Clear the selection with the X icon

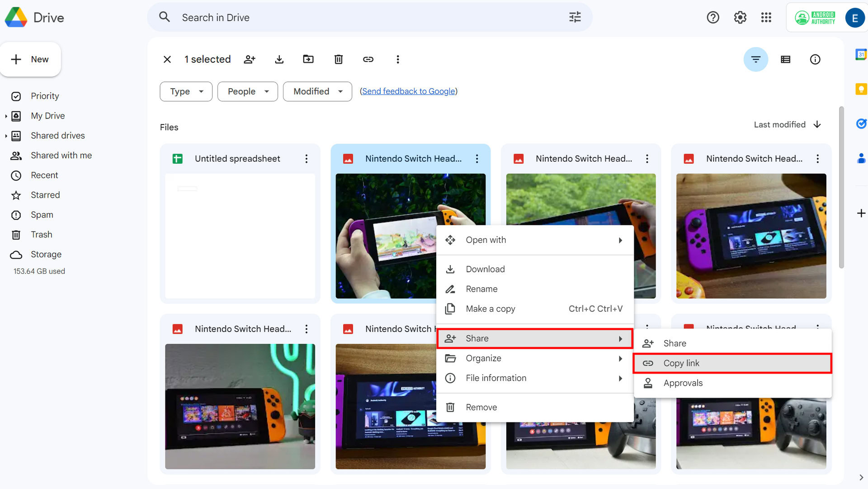[167, 59]
